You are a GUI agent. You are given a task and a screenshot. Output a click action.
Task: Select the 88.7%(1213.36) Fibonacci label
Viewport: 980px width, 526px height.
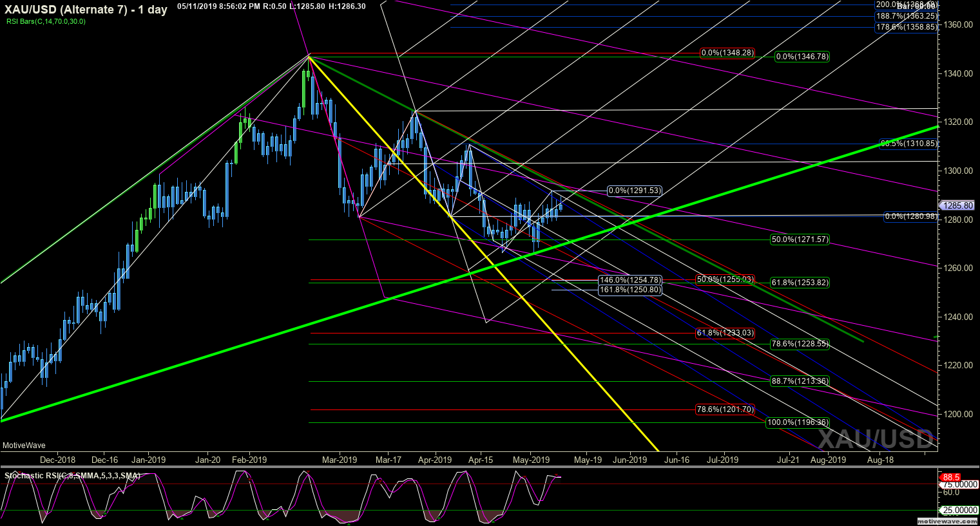coord(800,381)
